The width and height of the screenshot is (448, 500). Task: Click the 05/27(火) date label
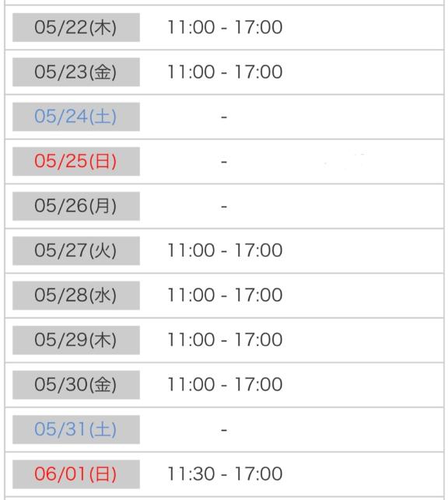click(x=76, y=250)
